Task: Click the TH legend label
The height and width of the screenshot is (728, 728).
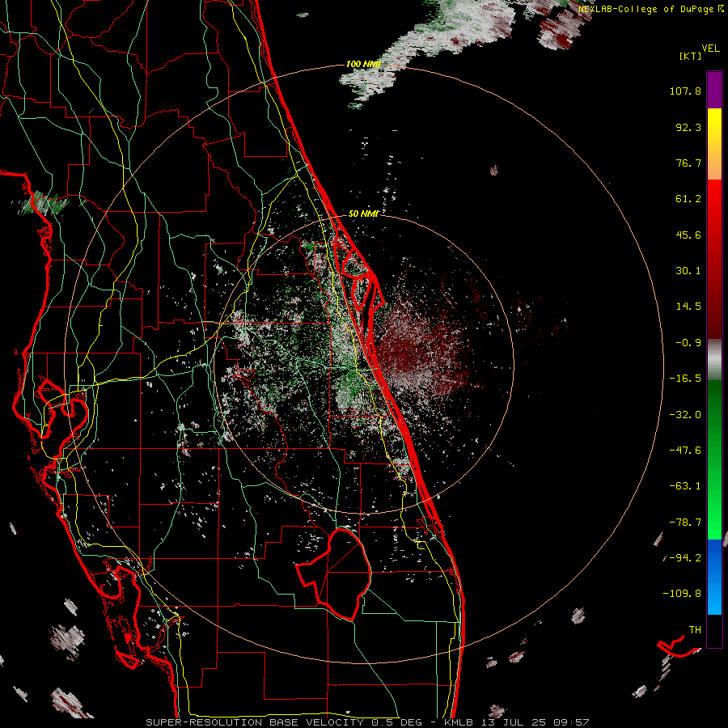Action: coord(695,630)
